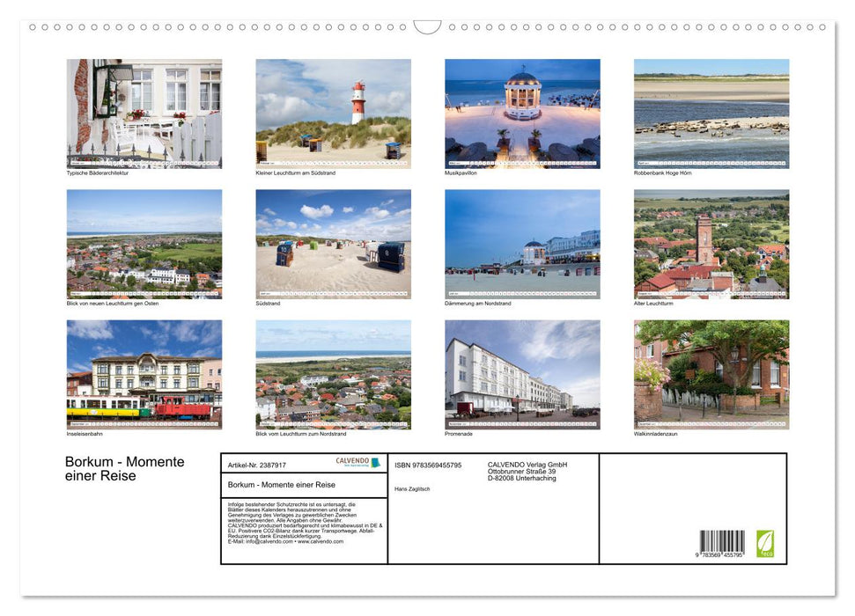The height and width of the screenshot is (616, 855).
Task: Click the large 'Borkum - Momente einer Reise' title
Action: point(125,469)
